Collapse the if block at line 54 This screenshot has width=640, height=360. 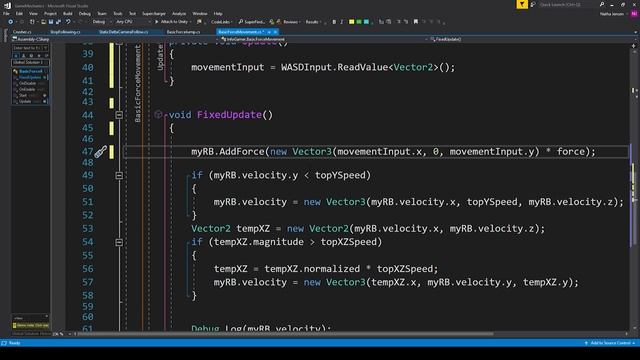click(119, 242)
